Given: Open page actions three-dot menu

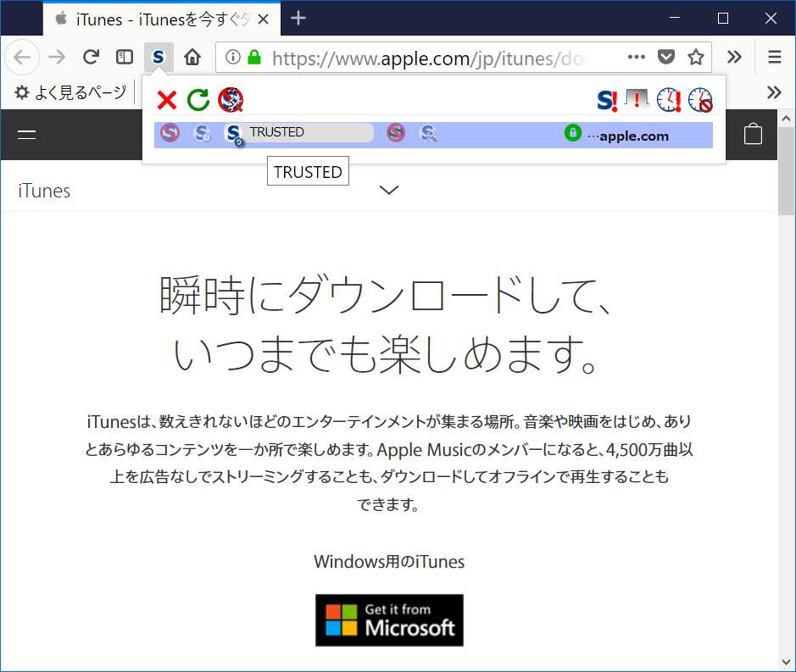Looking at the screenshot, I should 637,57.
